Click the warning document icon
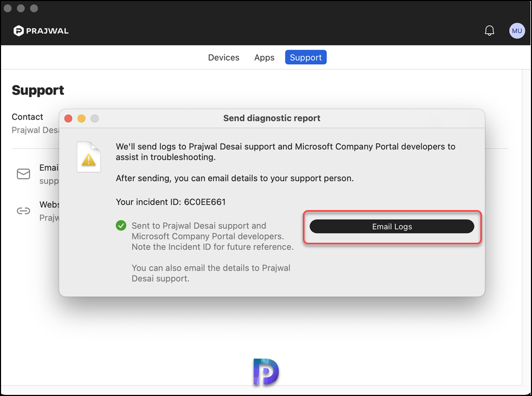Screen dimensions: 532x396 (88, 157)
